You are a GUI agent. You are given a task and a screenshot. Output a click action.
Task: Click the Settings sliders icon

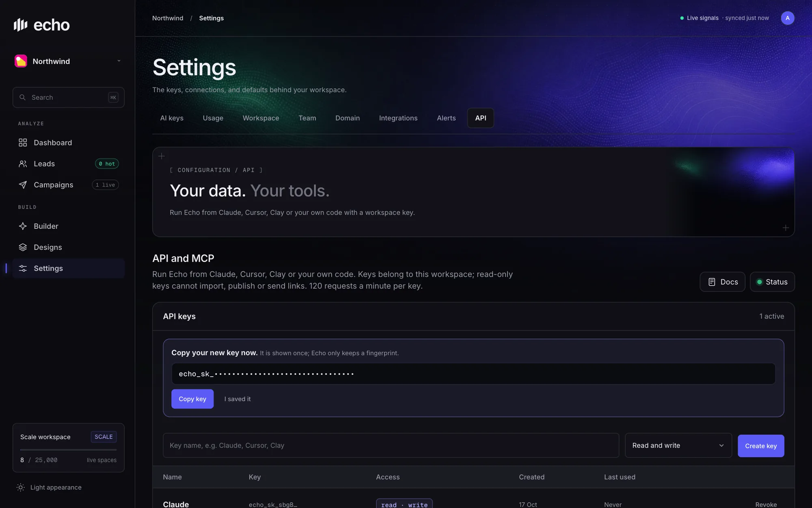pos(23,269)
